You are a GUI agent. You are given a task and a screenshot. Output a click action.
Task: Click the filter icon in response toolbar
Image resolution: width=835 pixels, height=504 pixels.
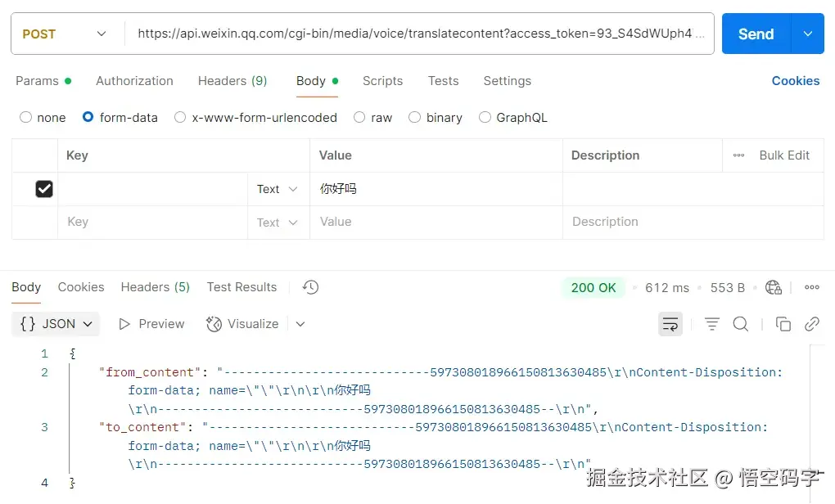711,324
